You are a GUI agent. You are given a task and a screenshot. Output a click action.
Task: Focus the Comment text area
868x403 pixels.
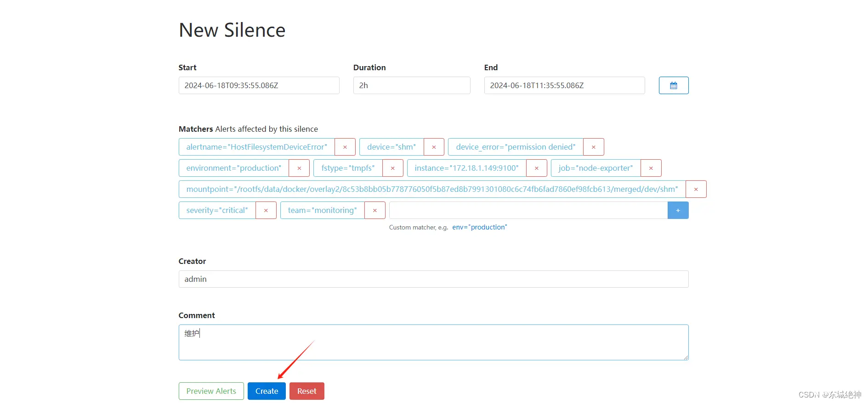(433, 342)
